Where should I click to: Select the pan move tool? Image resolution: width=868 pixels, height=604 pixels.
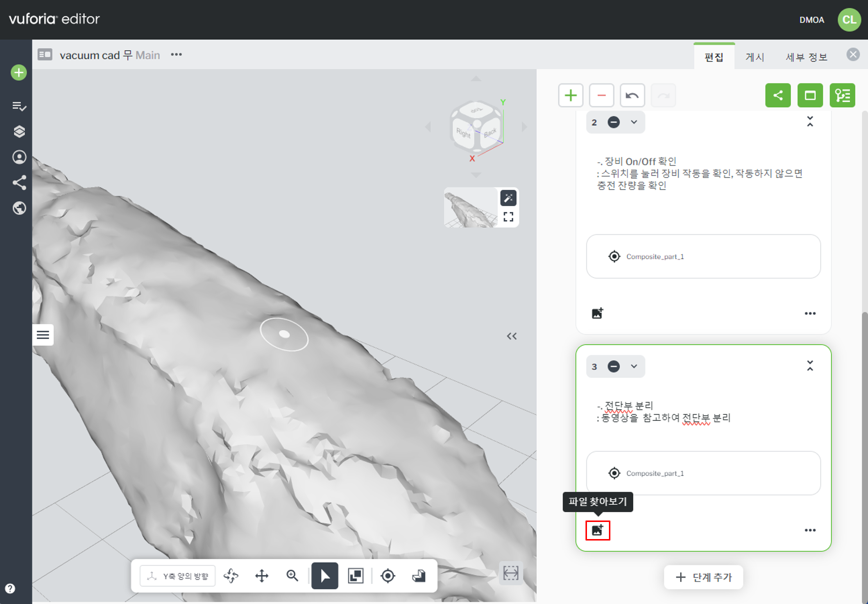(262, 576)
